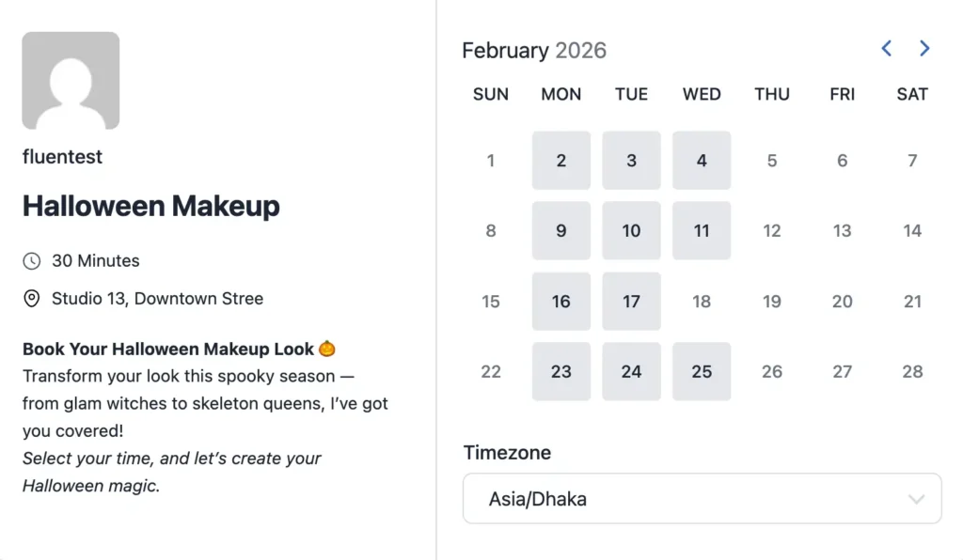Select February 9 for booking
This screenshot has height=560, width=963.
click(x=560, y=230)
